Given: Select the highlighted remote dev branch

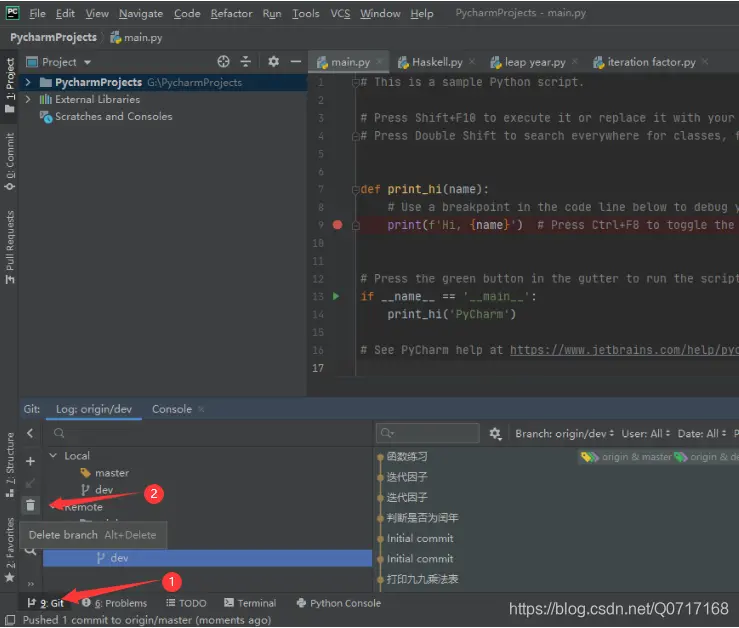Looking at the screenshot, I should click(x=207, y=558).
